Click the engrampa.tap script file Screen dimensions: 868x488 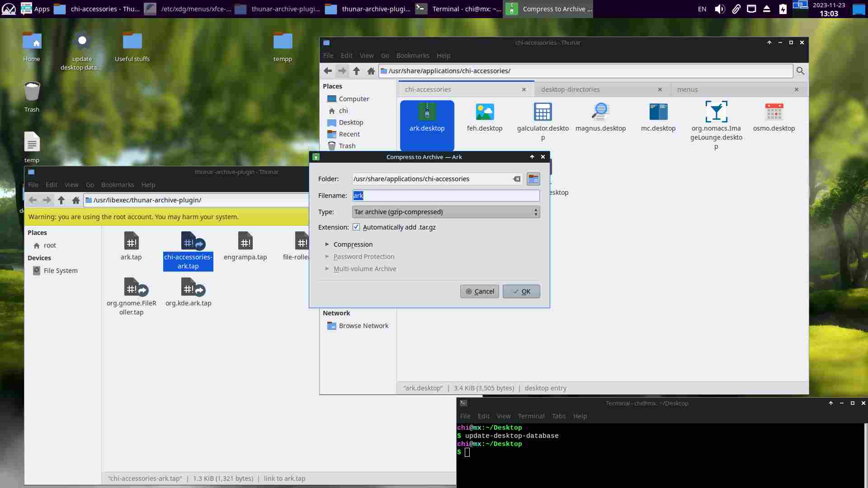pos(245,242)
